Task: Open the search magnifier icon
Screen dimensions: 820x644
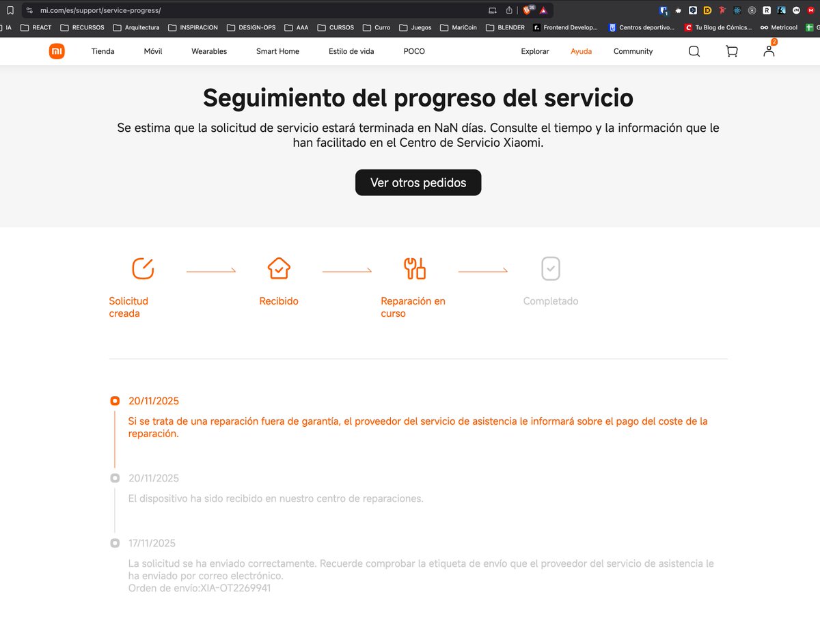Action: (694, 51)
